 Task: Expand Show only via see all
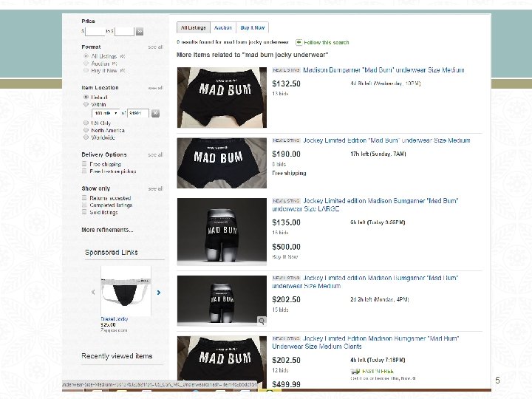pos(155,188)
